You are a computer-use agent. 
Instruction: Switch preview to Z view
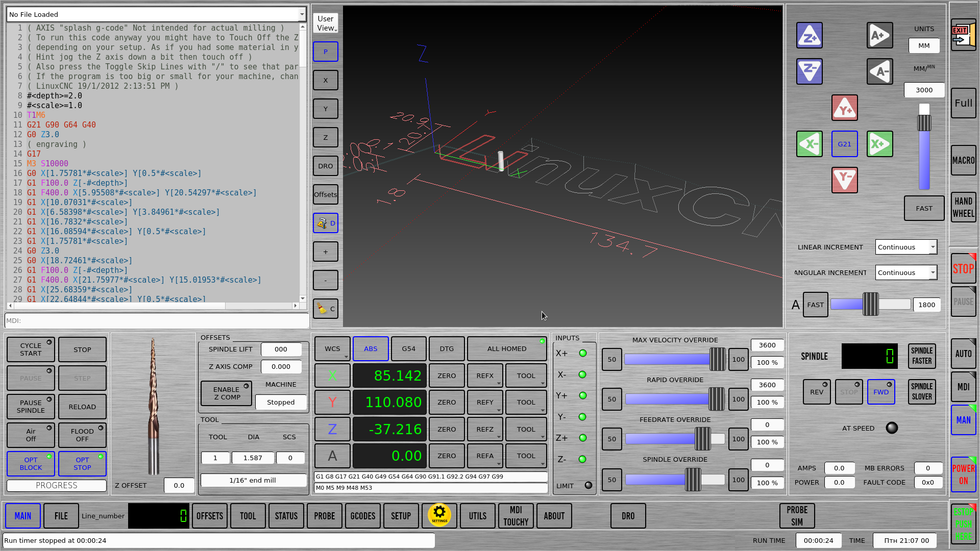tap(326, 137)
